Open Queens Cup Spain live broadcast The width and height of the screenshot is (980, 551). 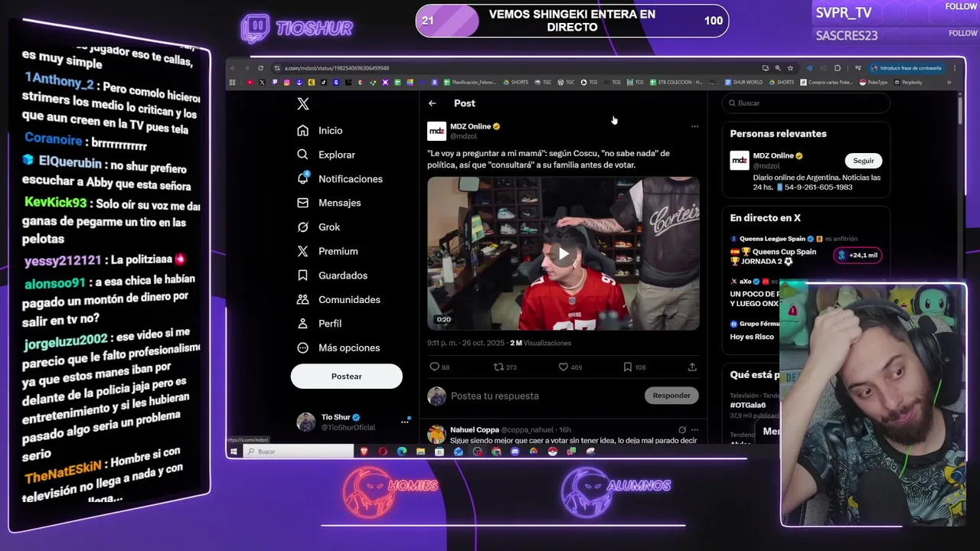pyautogui.click(x=773, y=256)
